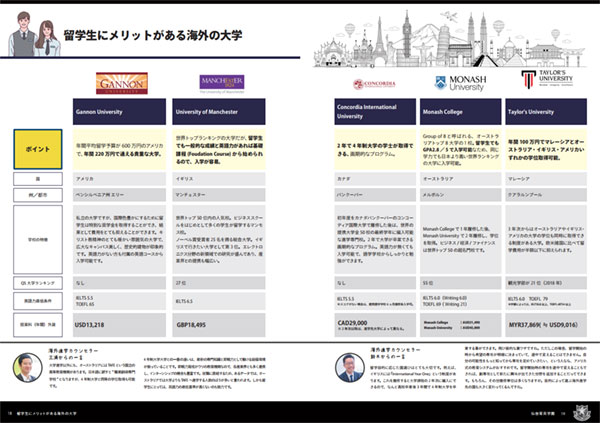Select the Monash College tuition cell

(x=461, y=325)
